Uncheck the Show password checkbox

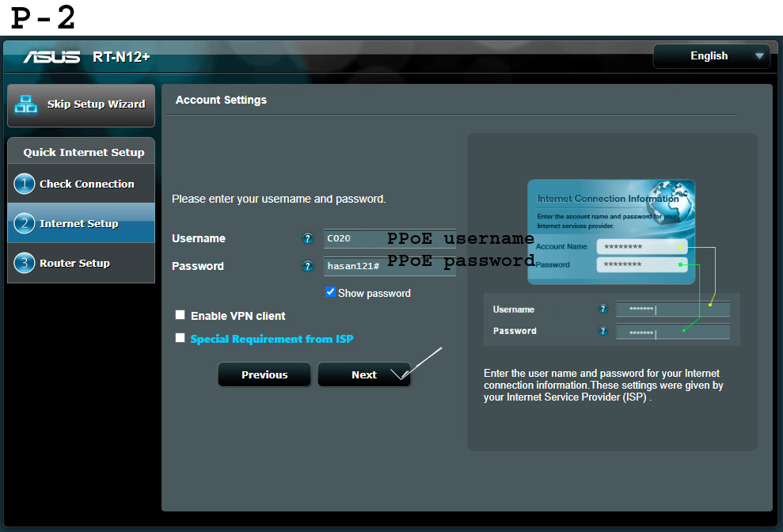tap(331, 292)
